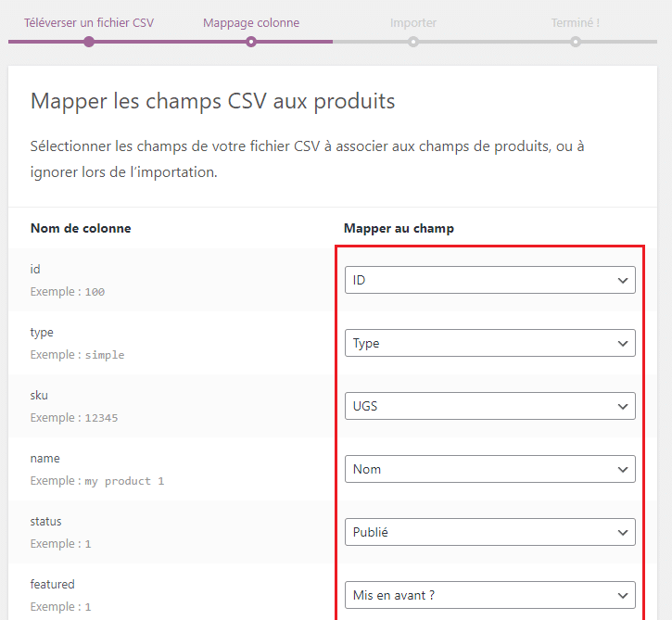The width and height of the screenshot is (672, 620).
Task: Select the Mappage colonne step label
Action: [x=251, y=22]
